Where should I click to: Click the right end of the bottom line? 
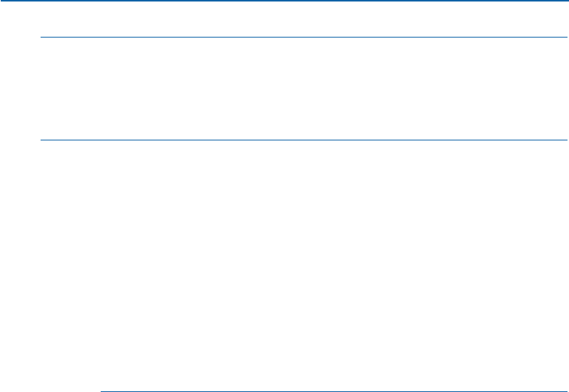(564, 390)
